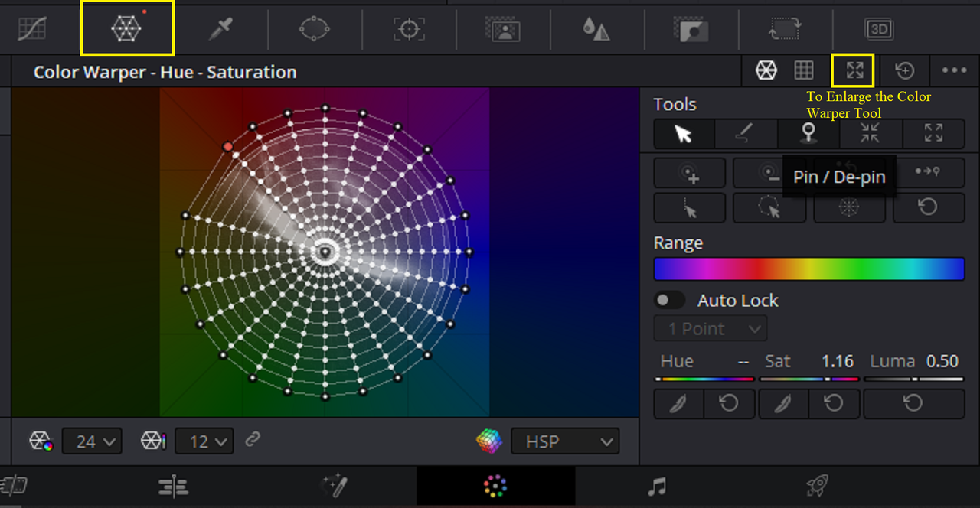Click the Select/Pin Column button
The height and width of the screenshot is (508, 980).
pyautogui.click(x=689, y=207)
